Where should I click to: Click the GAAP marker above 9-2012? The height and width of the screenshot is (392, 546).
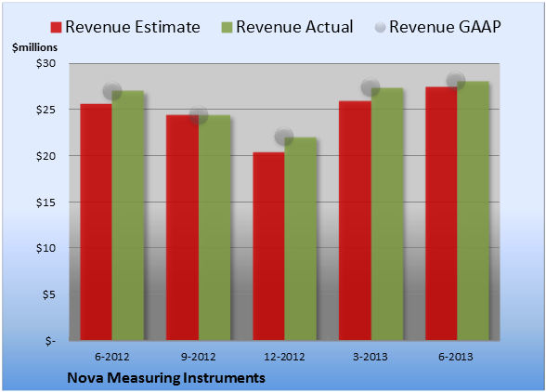(199, 115)
